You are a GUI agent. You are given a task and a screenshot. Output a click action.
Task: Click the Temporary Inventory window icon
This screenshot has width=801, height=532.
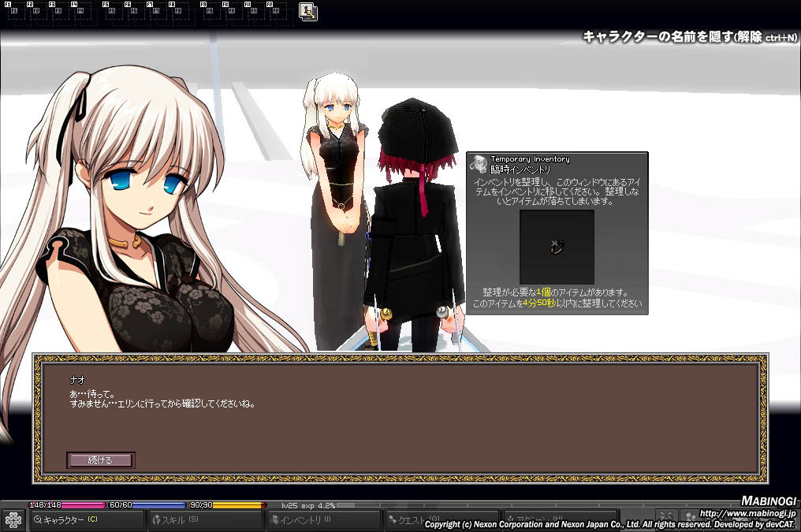(479, 163)
